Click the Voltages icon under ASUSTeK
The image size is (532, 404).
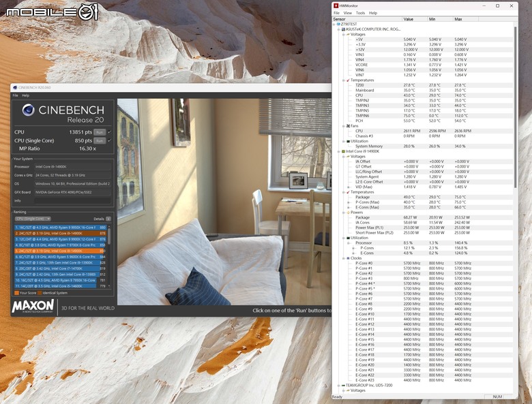pos(348,34)
